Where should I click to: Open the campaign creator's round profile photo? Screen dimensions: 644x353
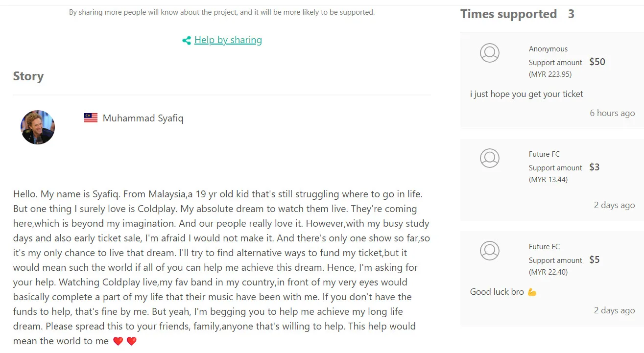coord(38,127)
